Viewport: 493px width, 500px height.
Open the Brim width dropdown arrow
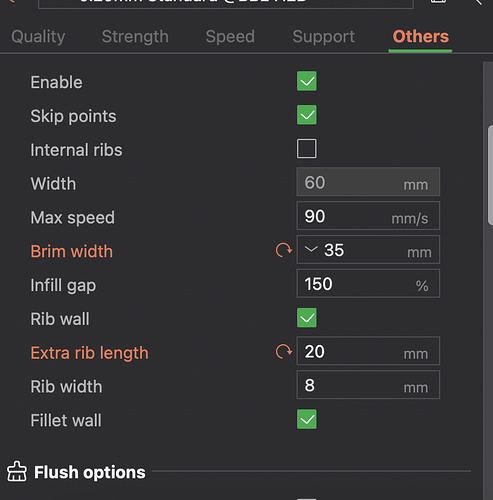click(x=311, y=249)
